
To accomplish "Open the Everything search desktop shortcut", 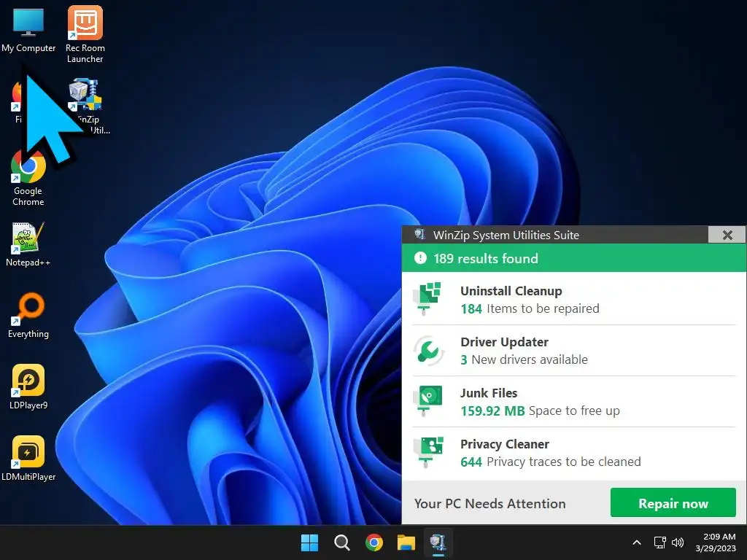I will pos(28,315).
